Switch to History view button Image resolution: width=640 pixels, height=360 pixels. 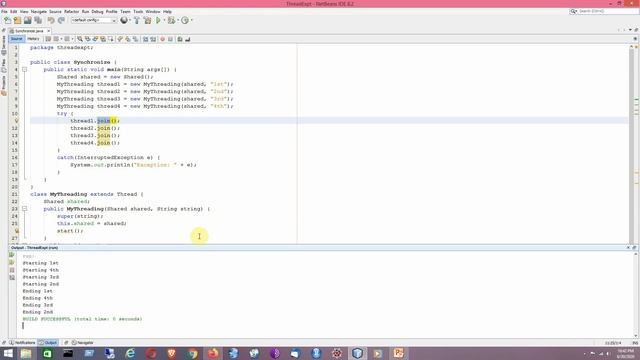click(x=33, y=39)
